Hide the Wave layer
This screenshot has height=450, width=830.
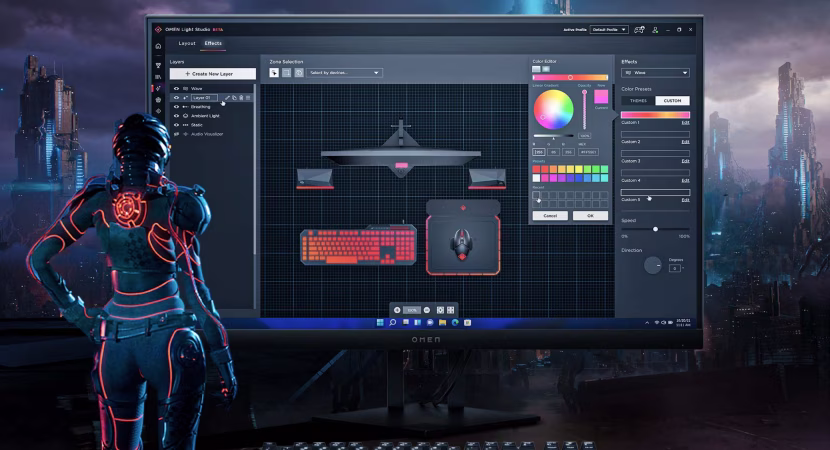(177, 88)
